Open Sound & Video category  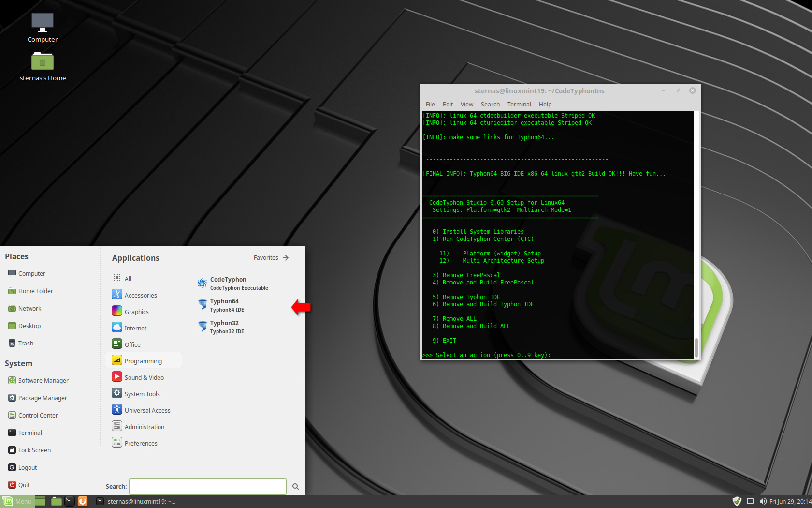click(144, 377)
